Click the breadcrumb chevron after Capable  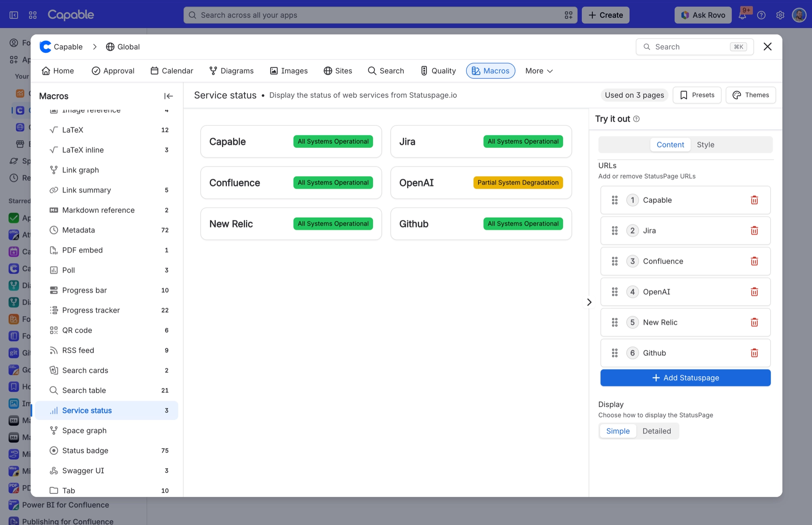tap(95, 47)
